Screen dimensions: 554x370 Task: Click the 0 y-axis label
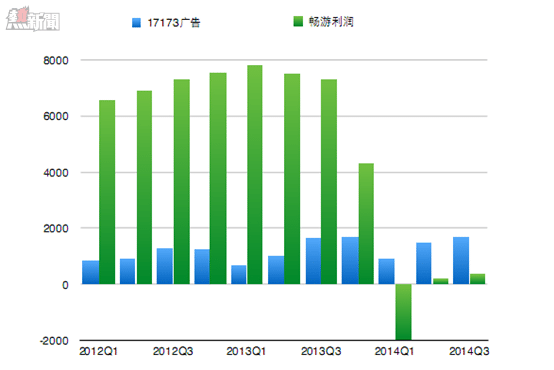click(x=65, y=285)
